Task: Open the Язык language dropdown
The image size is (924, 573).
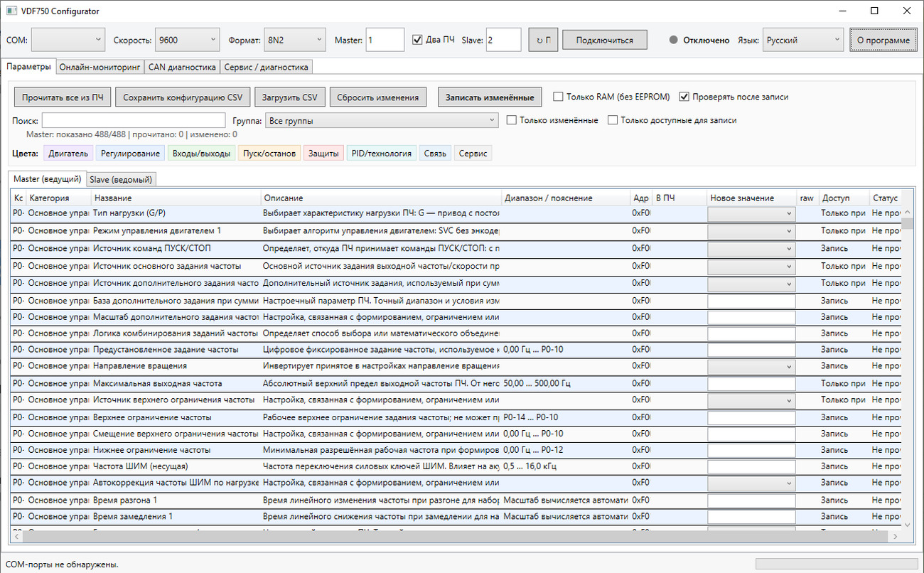Action: click(x=803, y=40)
